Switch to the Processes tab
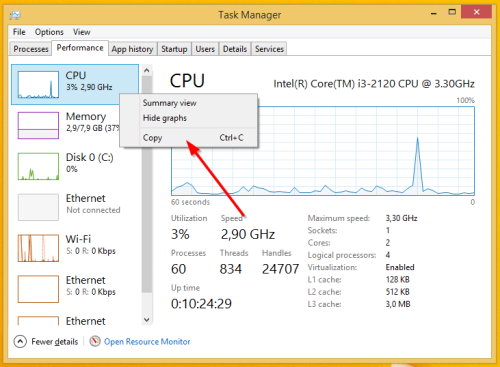Viewport: 500px width, 367px height. [31, 49]
